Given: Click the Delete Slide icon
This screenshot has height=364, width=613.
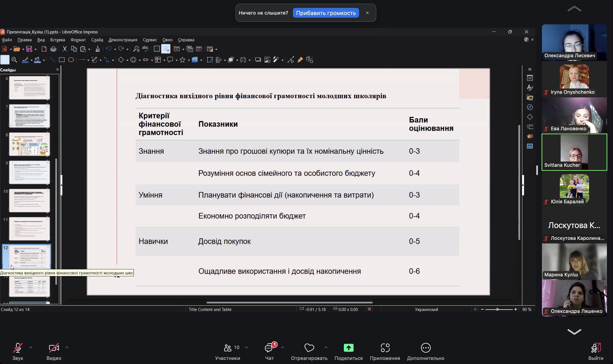Looking at the screenshot, I should click(199, 49).
